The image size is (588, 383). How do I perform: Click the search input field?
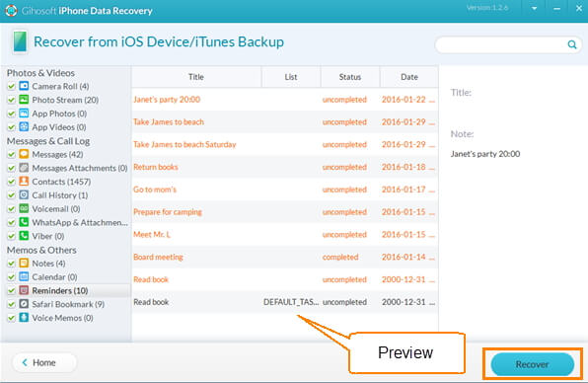coord(501,45)
